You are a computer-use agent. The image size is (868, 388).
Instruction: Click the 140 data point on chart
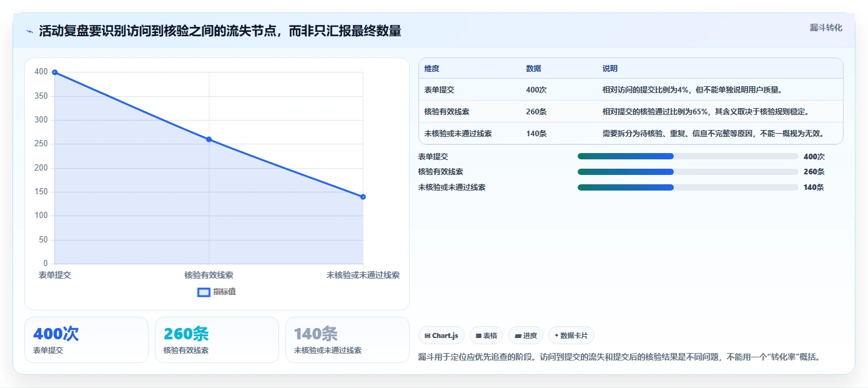pos(363,197)
